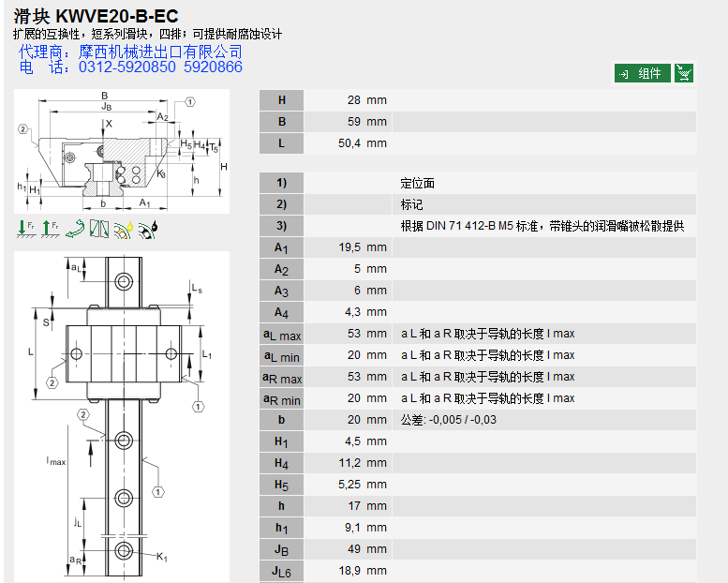Click the 标记 description for item 2)
The height and width of the screenshot is (583, 728).
412,204
